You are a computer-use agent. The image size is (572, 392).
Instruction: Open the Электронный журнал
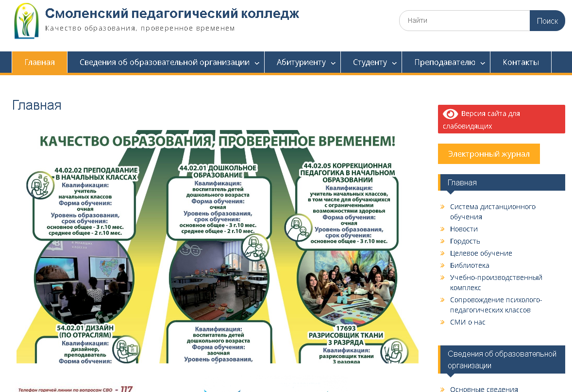488,153
